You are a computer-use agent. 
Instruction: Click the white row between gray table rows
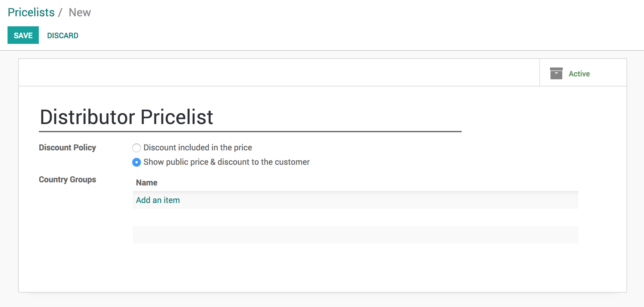[355, 217]
